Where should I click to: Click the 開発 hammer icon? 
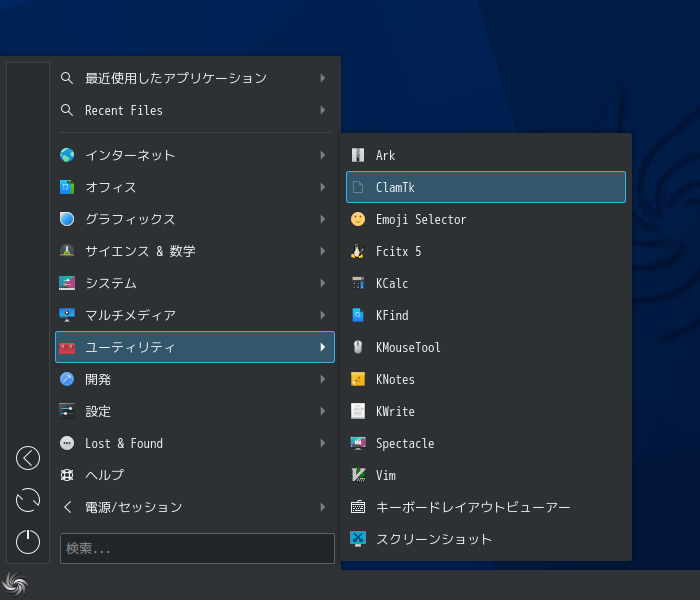coord(67,379)
